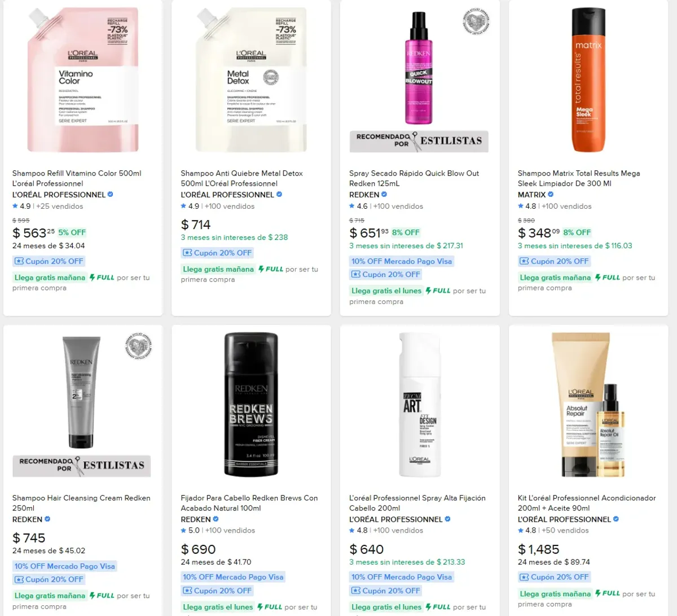Click L'ORÉAL PROFESSIONNEL brand under Spray Alta Fijación
The height and width of the screenshot is (616, 677).
[x=396, y=520]
